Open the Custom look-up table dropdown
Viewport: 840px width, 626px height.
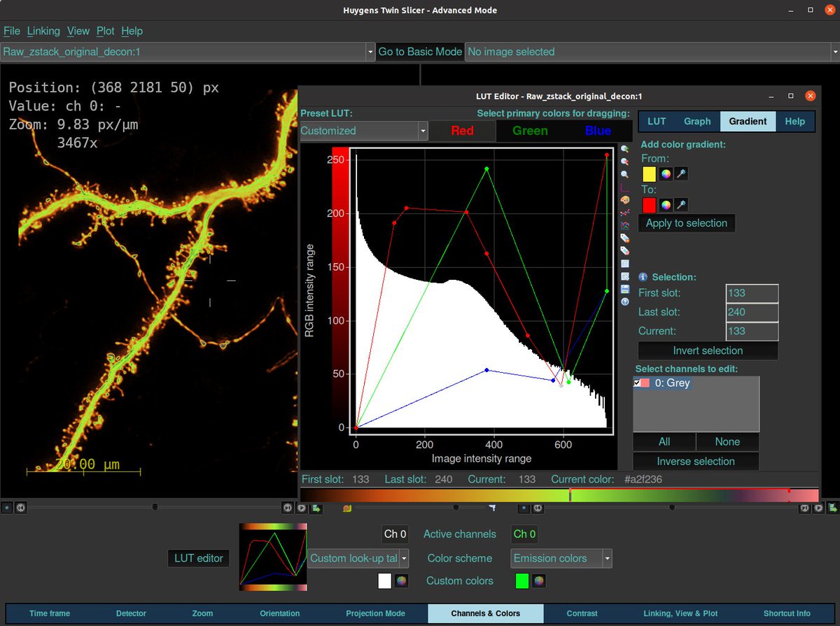click(x=358, y=558)
